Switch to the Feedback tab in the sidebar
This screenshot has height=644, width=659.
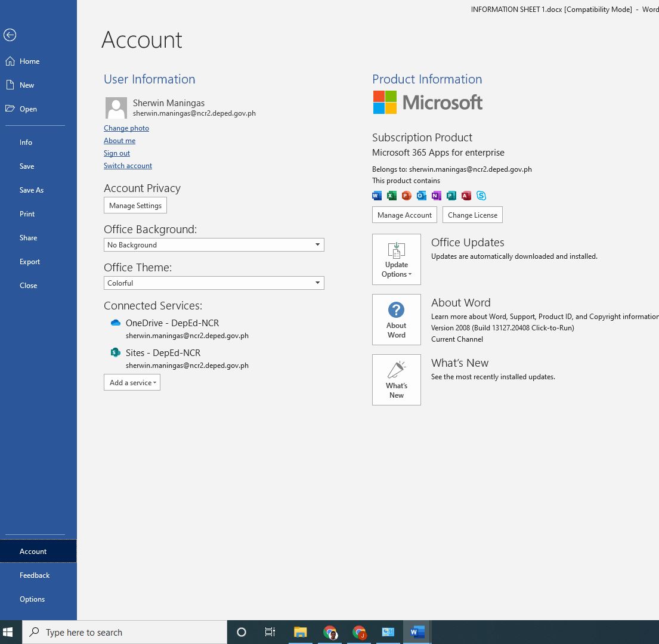pos(35,575)
